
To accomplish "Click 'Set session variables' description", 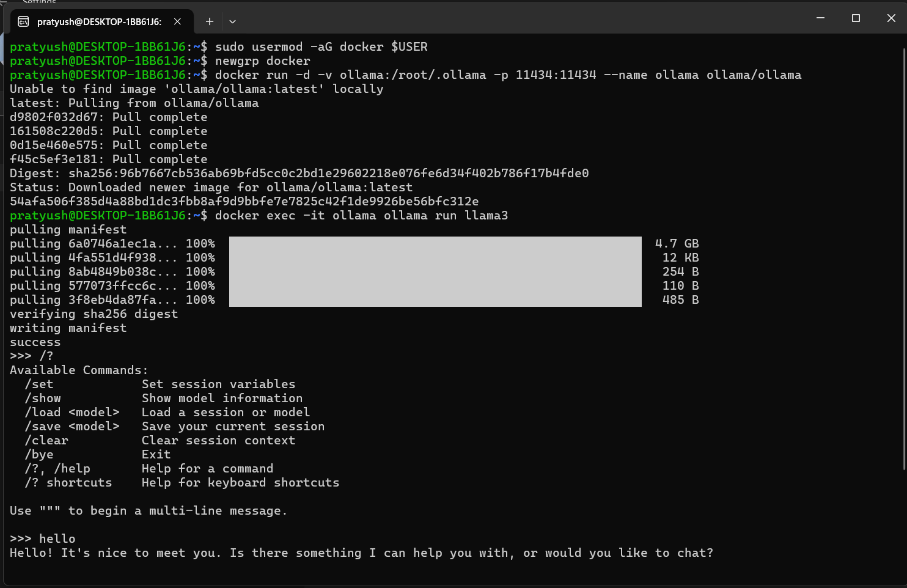I will pos(219,384).
